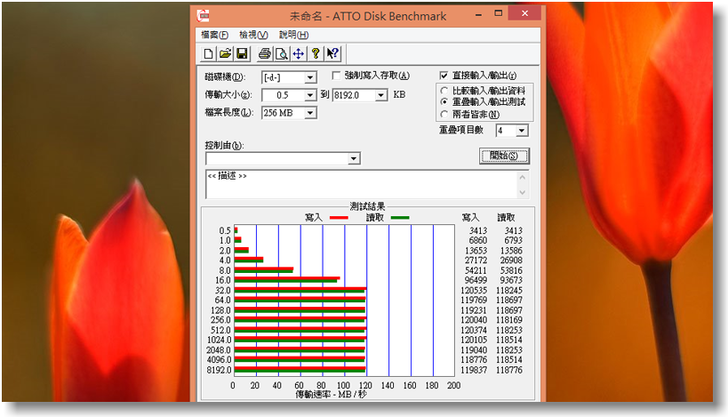Open the 檢視(V) menu
Screen dimensions: 728x417
[254, 35]
